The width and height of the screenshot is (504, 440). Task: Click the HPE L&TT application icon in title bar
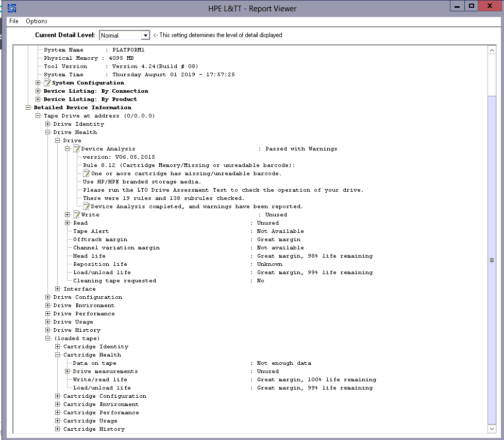[x=12, y=8]
